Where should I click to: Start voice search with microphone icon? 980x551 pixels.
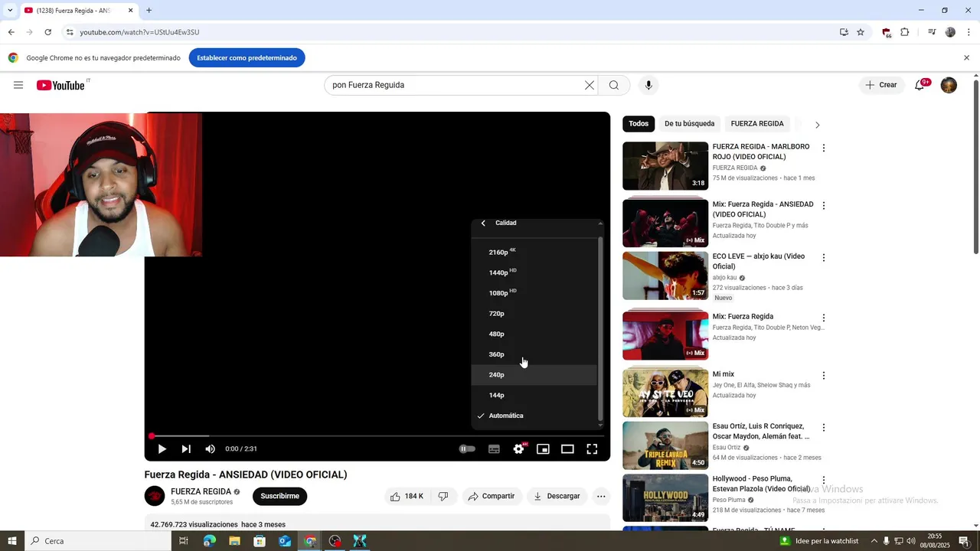[x=648, y=85]
